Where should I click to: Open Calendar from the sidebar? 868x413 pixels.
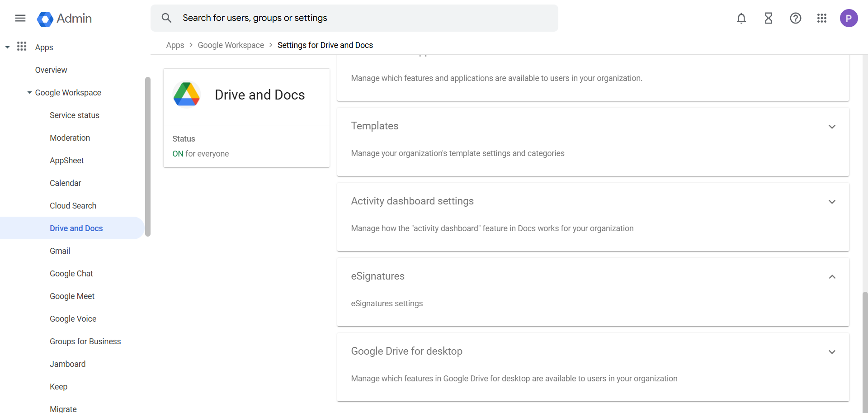[66, 183]
